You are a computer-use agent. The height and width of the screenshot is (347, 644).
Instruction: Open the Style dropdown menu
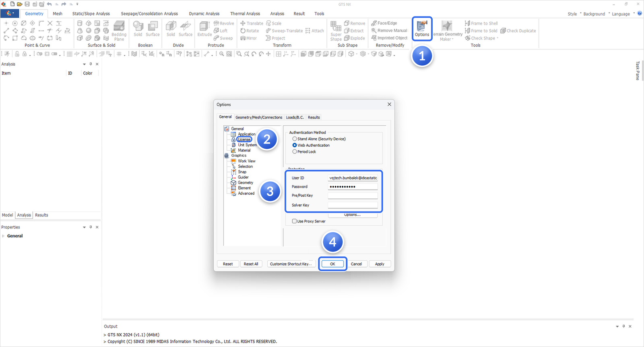574,14
